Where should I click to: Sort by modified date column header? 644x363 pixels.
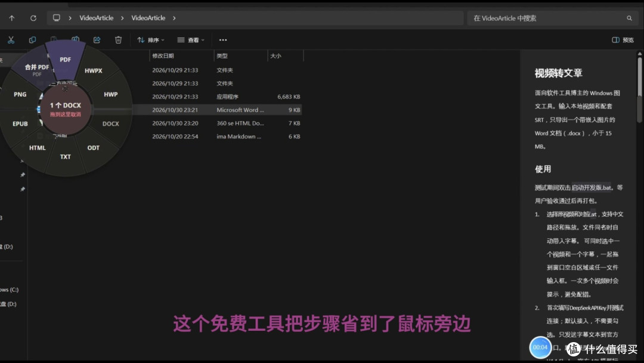(181, 56)
